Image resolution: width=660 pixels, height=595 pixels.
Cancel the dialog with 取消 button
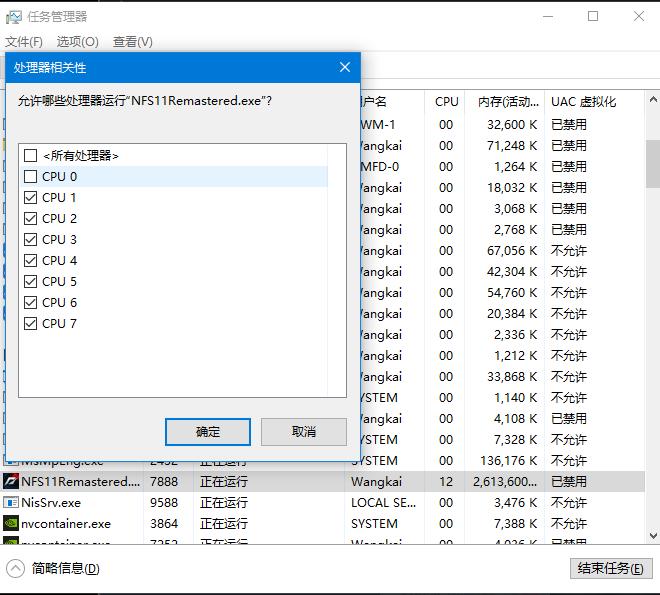click(x=304, y=432)
